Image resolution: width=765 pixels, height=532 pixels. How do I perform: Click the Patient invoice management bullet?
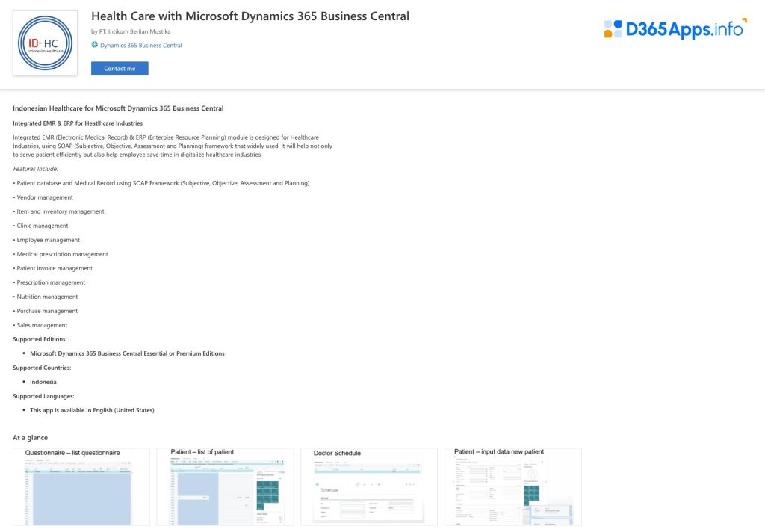tap(53, 268)
